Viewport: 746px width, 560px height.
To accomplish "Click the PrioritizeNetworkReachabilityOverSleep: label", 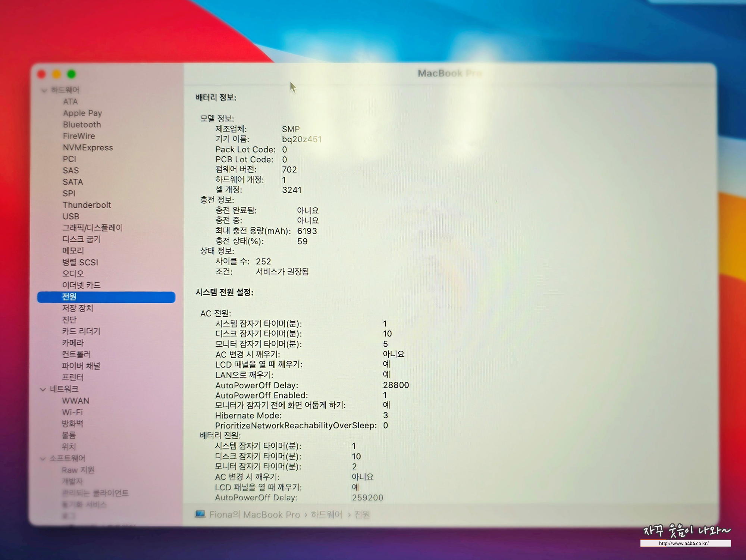I will [x=296, y=426].
